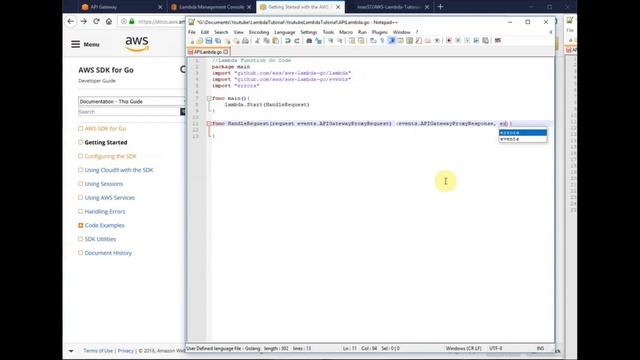The height and width of the screenshot is (360, 640).
Task: Click the 'UTF-8' encoding status bar entry
Action: point(496,349)
